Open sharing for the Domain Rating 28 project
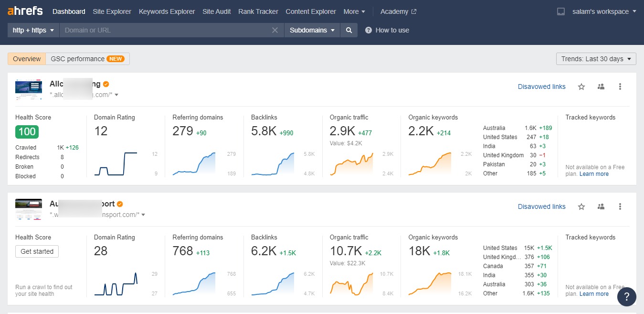Image resolution: width=644 pixels, height=314 pixels. coord(601,206)
